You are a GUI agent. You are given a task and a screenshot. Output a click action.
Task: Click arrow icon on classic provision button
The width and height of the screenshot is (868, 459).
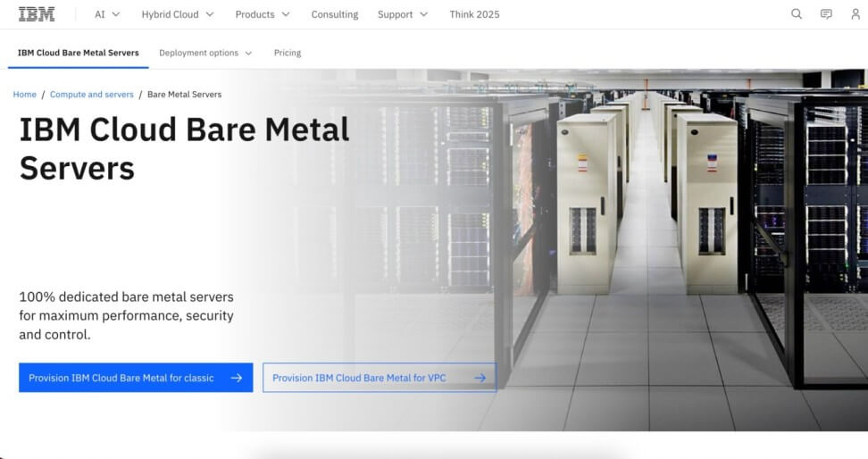237,378
